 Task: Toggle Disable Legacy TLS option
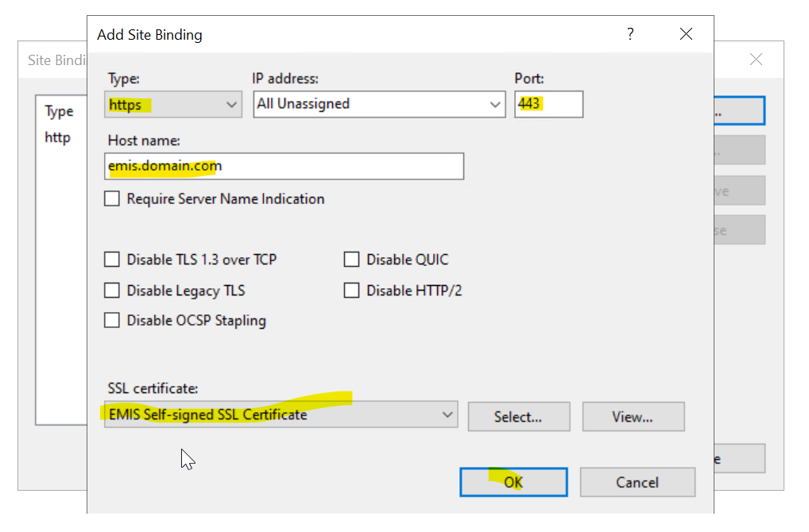click(x=112, y=291)
